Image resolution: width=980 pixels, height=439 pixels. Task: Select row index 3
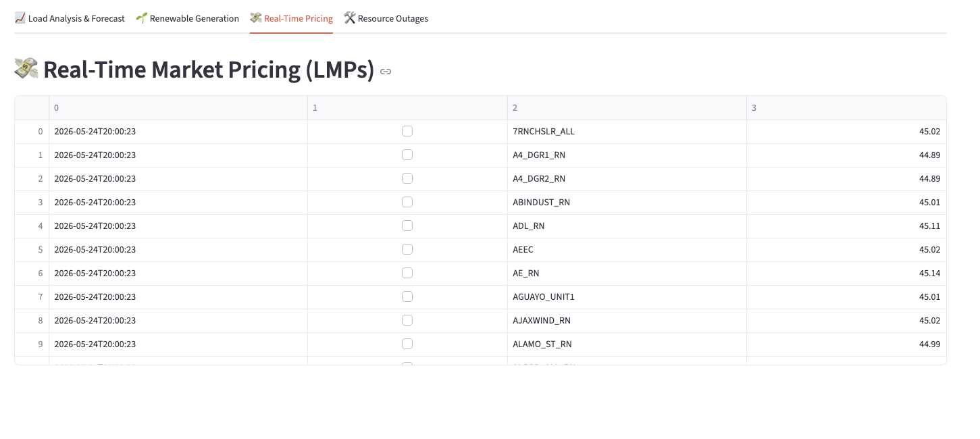pyautogui.click(x=32, y=203)
